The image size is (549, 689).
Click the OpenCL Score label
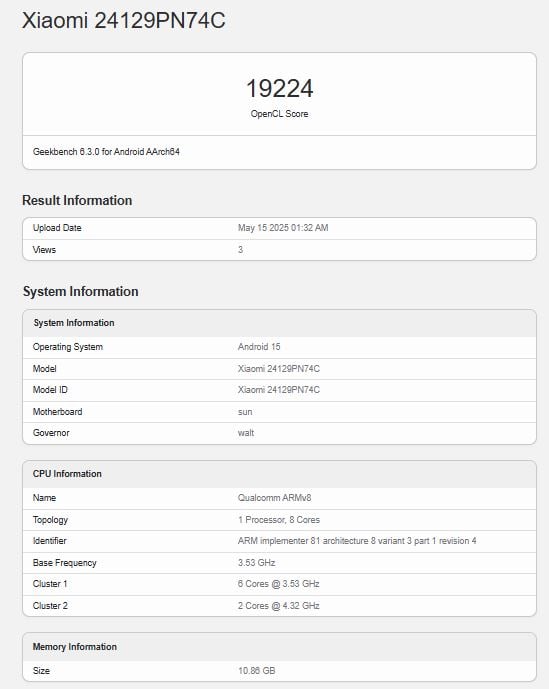279,114
